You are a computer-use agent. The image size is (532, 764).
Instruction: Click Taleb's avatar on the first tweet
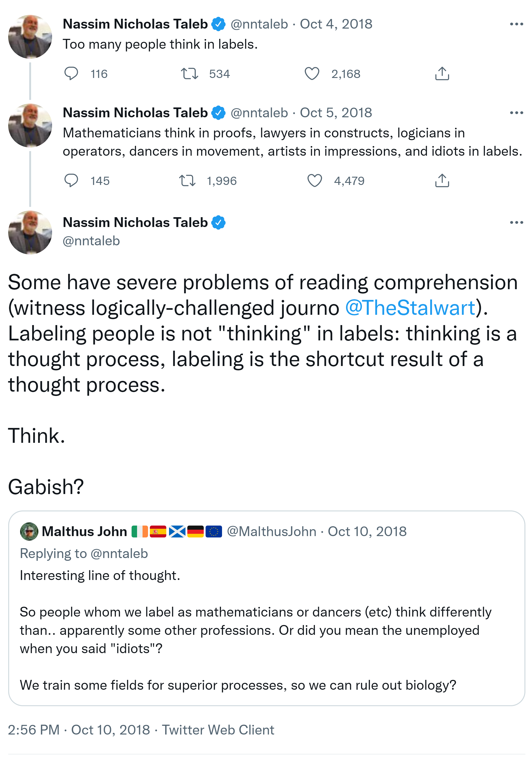pos(30,37)
